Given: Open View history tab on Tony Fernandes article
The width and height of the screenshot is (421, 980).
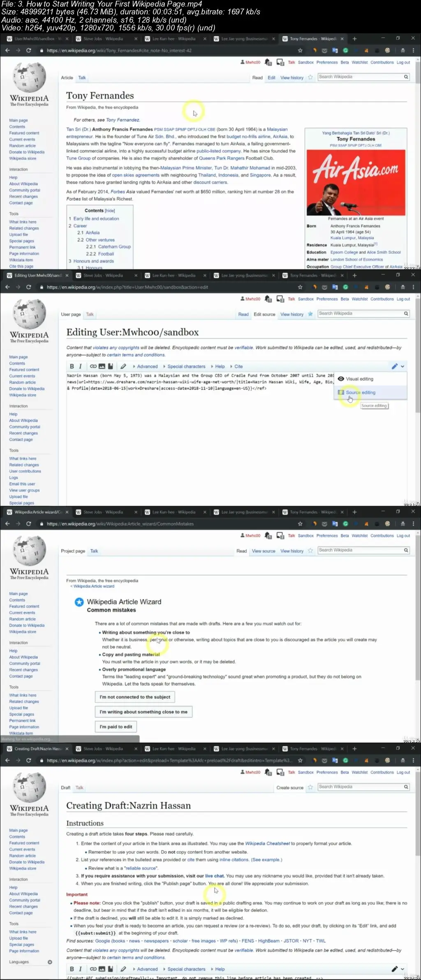Looking at the screenshot, I should 292,78.
